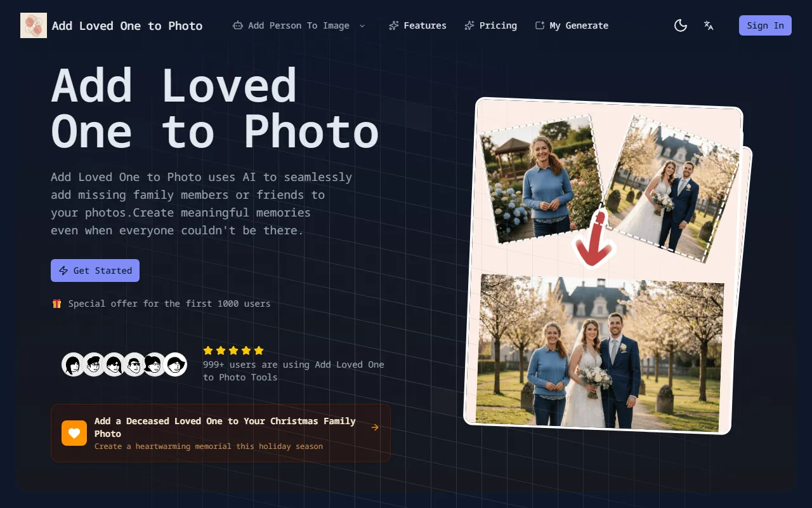Click the arrow on the Christmas banner
This screenshot has height=508, width=812.
pos(375,427)
